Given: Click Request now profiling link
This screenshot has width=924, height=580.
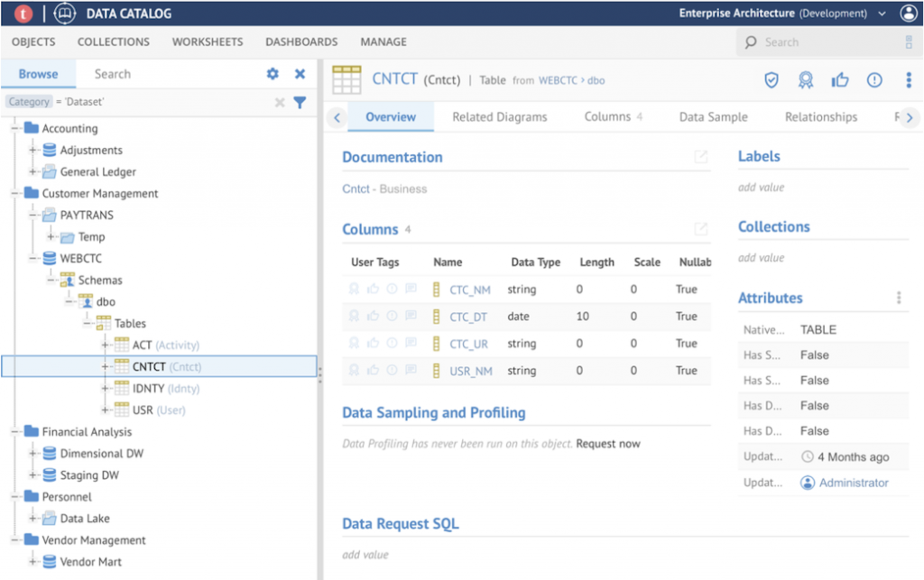Looking at the screenshot, I should [x=608, y=444].
